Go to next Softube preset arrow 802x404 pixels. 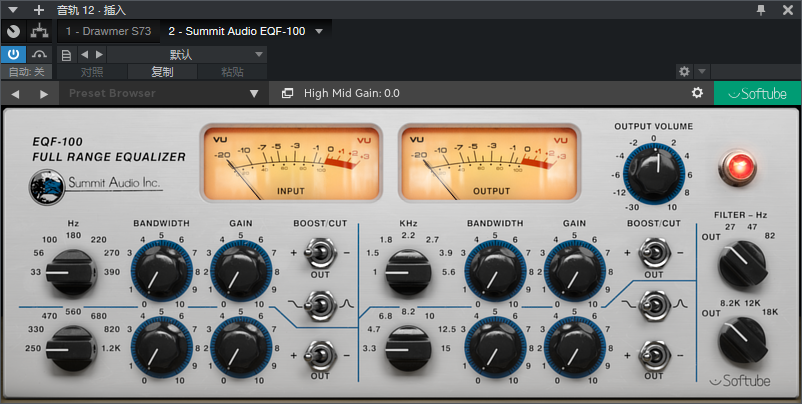point(44,94)
